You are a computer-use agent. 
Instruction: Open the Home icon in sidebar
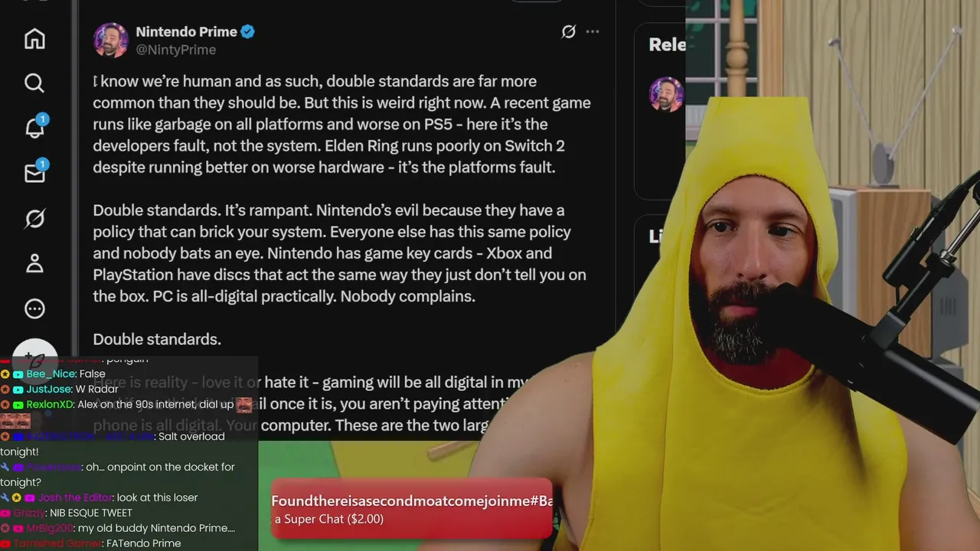tap(34, 38)
